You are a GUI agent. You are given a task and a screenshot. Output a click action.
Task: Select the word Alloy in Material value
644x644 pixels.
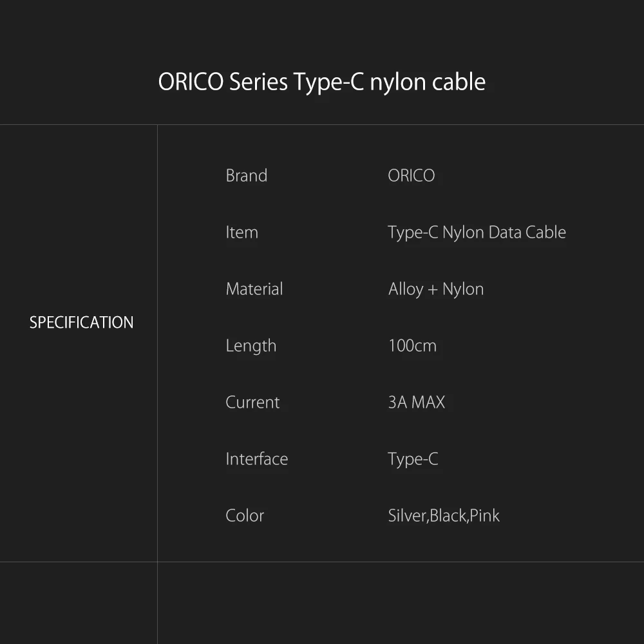(406, 289)
